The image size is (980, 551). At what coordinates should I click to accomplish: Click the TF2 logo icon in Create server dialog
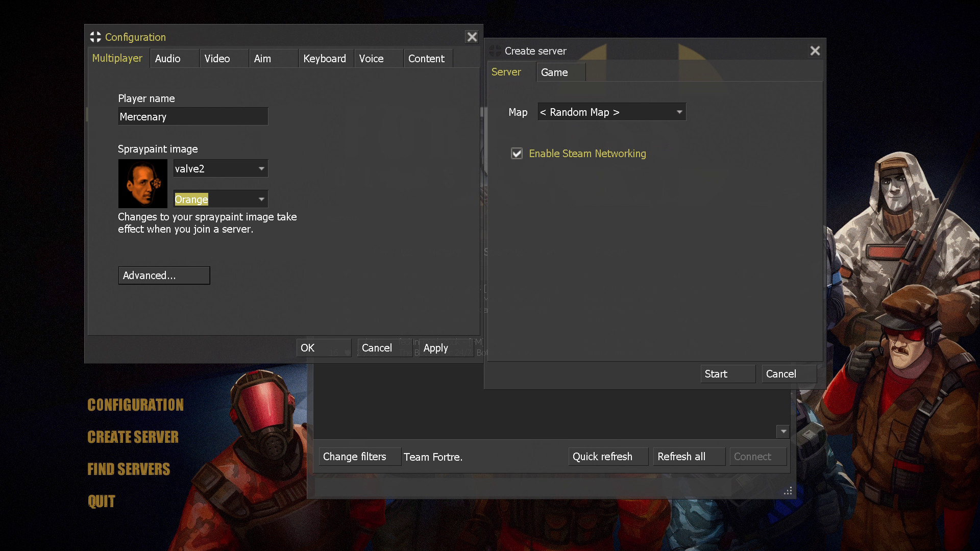click(495, 51)
